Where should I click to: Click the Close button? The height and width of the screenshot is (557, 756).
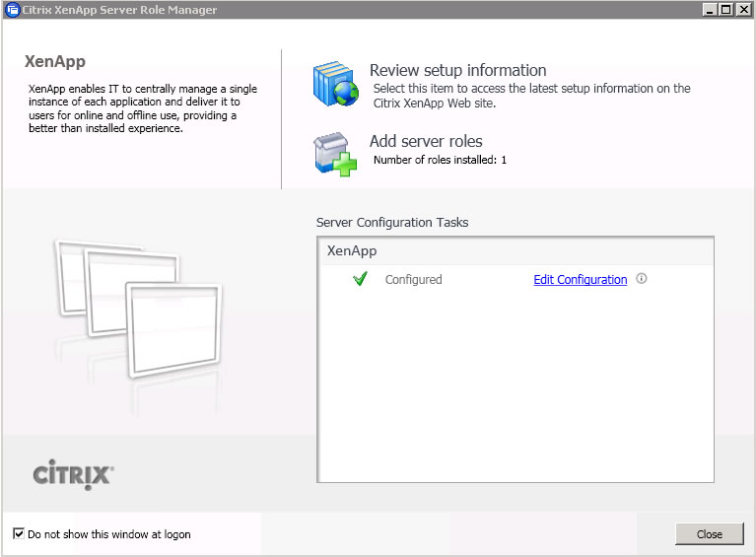pos(710,534)
